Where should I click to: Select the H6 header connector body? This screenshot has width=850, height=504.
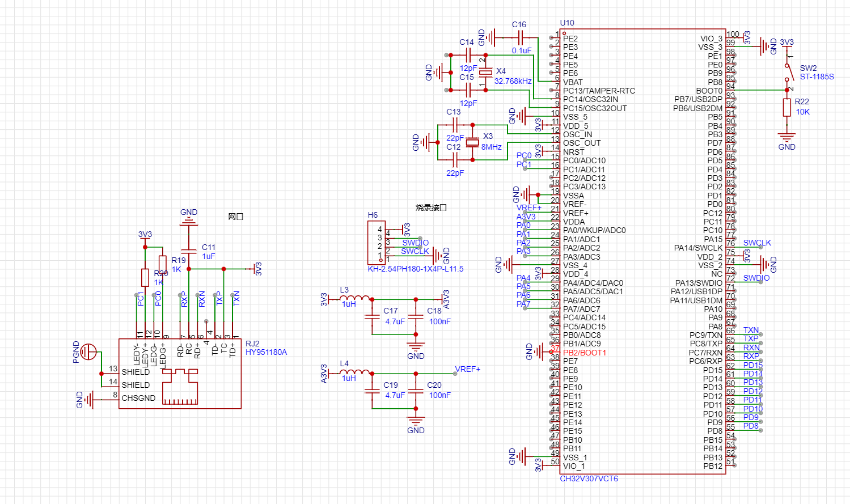coord(377,242)
